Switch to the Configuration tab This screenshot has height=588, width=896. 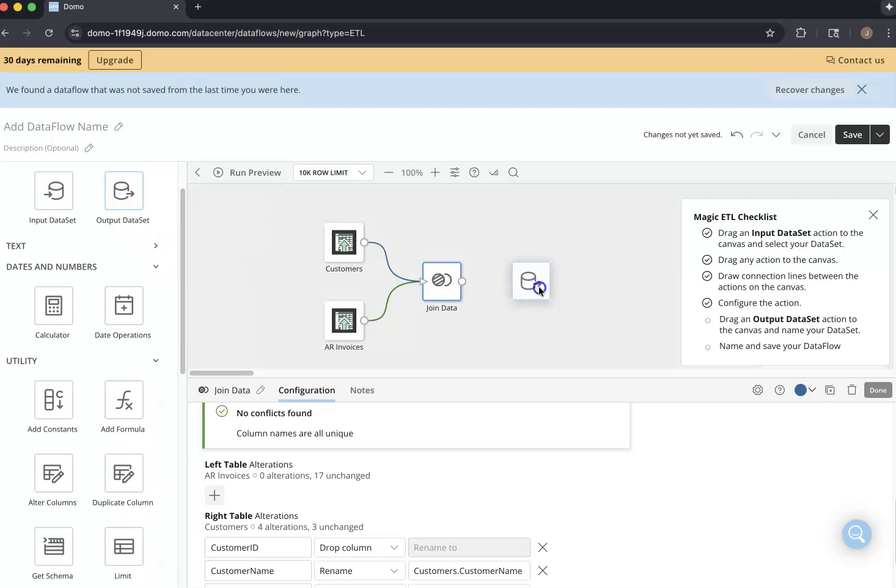[x=307, y=390]
